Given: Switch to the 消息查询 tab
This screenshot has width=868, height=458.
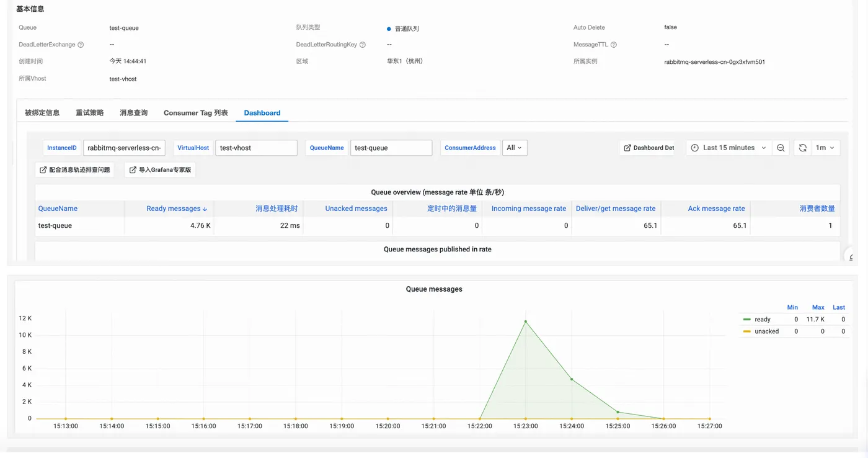Looking at the screenshot, I should click(134, 113).
